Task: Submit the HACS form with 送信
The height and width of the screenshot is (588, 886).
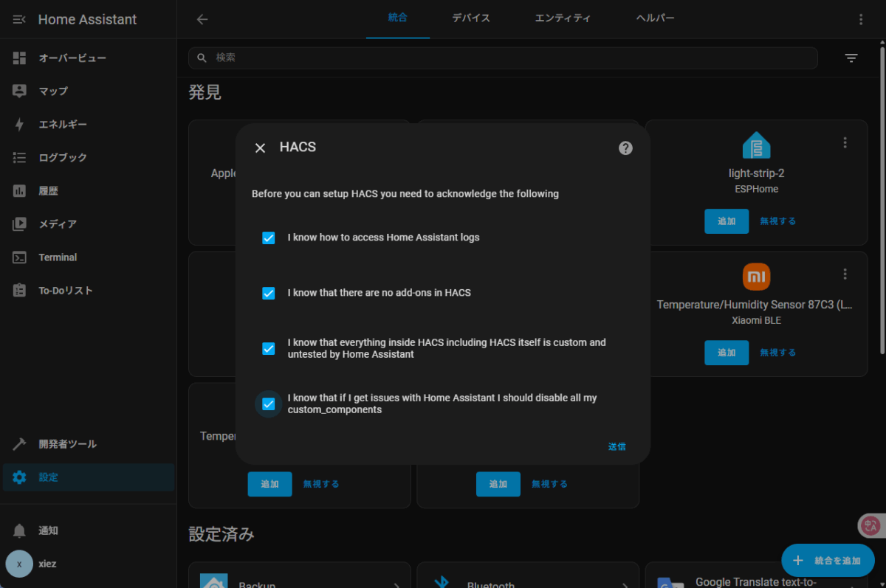Action: coord(617,446)
